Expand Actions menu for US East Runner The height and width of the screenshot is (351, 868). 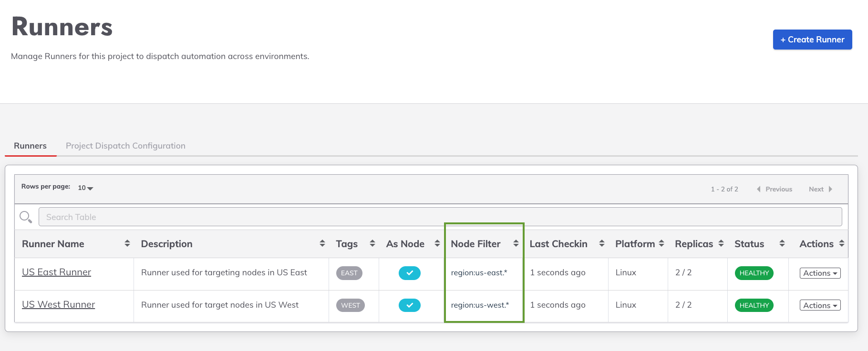pyautogui.click(x=820, y=273)
